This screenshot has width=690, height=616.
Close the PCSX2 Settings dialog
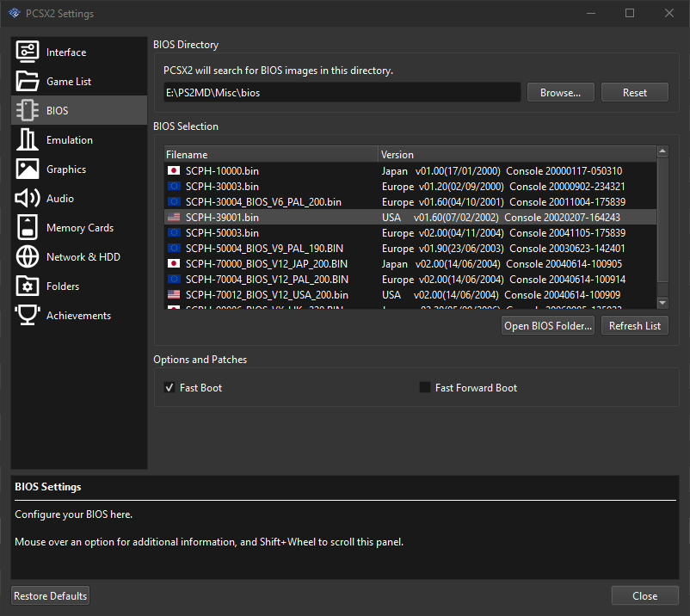point(644,595)
